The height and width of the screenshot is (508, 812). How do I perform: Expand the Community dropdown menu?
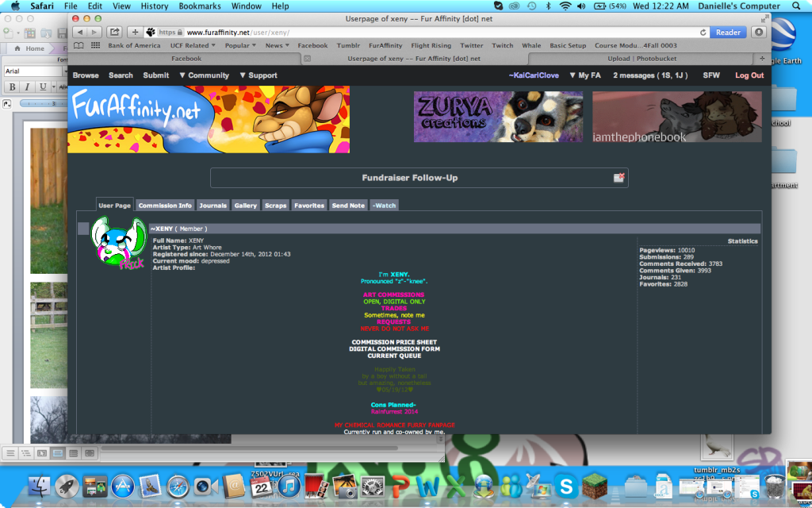click(204, 75)
